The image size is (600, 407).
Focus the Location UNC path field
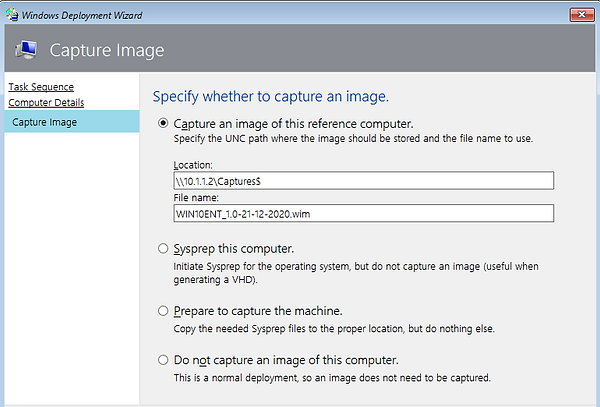click(364, 181)
